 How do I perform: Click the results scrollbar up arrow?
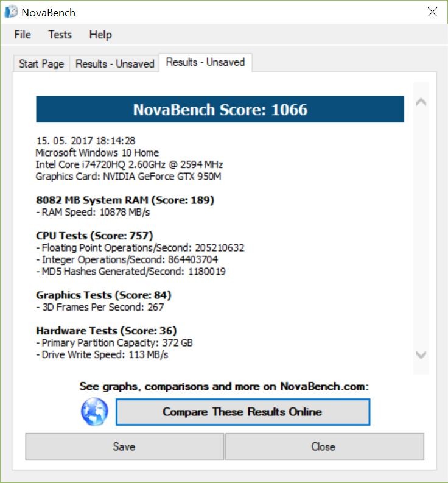[x=421, y=102]
